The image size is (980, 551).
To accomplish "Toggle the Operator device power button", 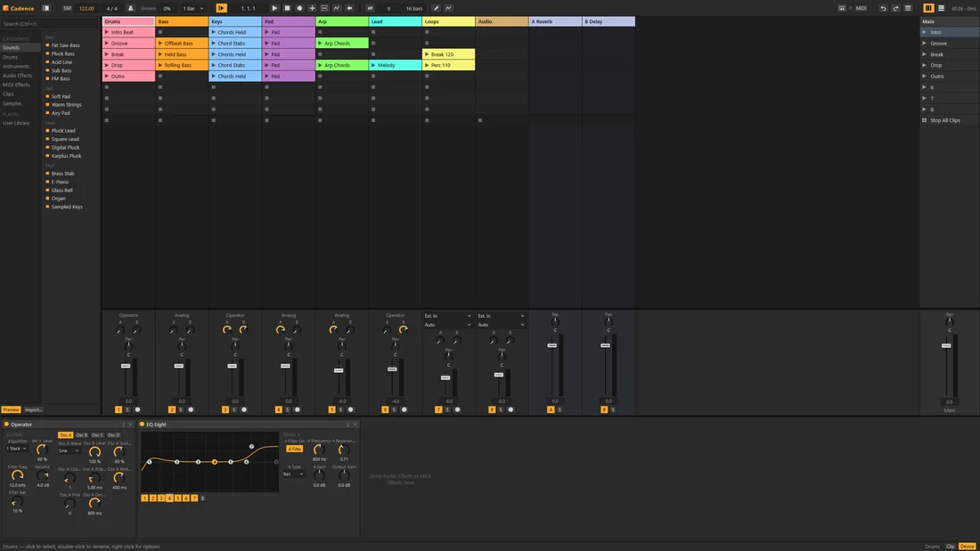I will 6,425.
